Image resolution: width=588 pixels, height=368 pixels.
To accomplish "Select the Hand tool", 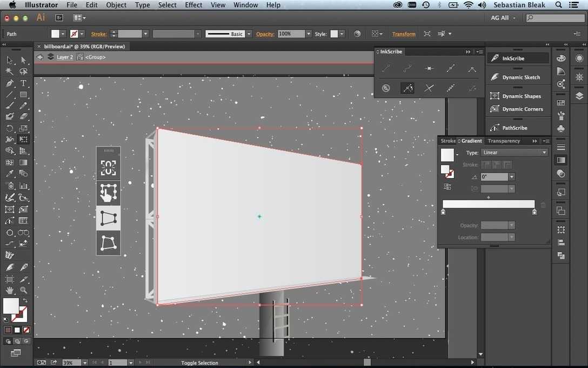I will [x=9, y=290].
